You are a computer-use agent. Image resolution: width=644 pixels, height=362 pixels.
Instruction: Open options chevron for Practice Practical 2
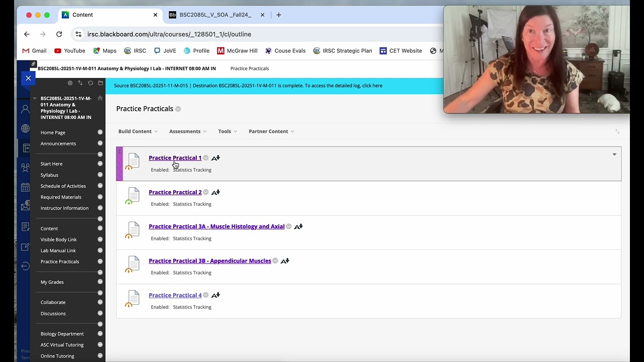coord(206,192)
